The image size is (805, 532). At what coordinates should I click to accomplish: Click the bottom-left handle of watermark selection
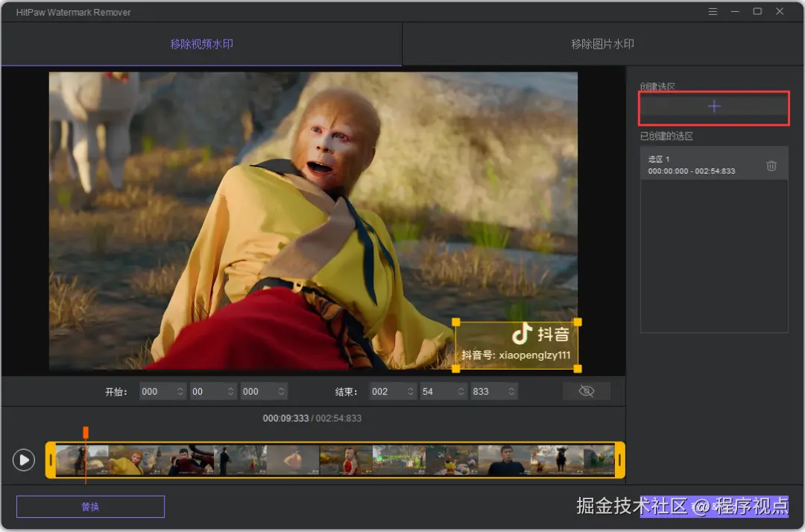pos(456,368)
